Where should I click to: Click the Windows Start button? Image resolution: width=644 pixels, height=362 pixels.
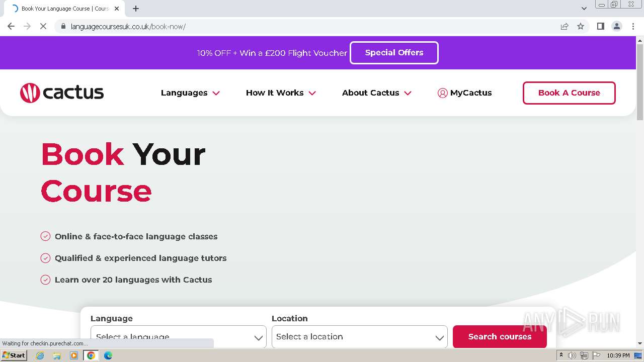14,355
